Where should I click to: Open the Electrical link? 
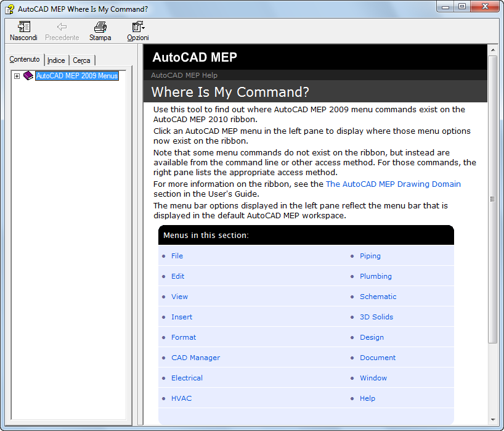click(x=187, y=378)
